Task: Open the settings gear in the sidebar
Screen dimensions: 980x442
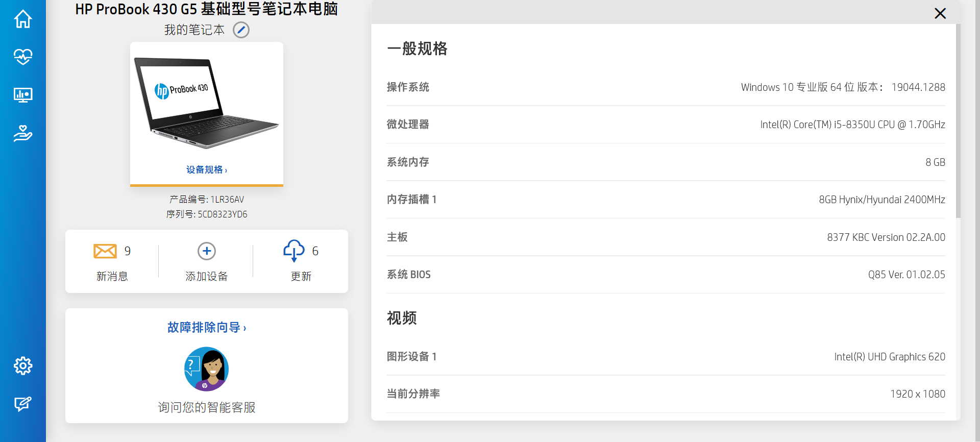Action: [x=23, y=365]
